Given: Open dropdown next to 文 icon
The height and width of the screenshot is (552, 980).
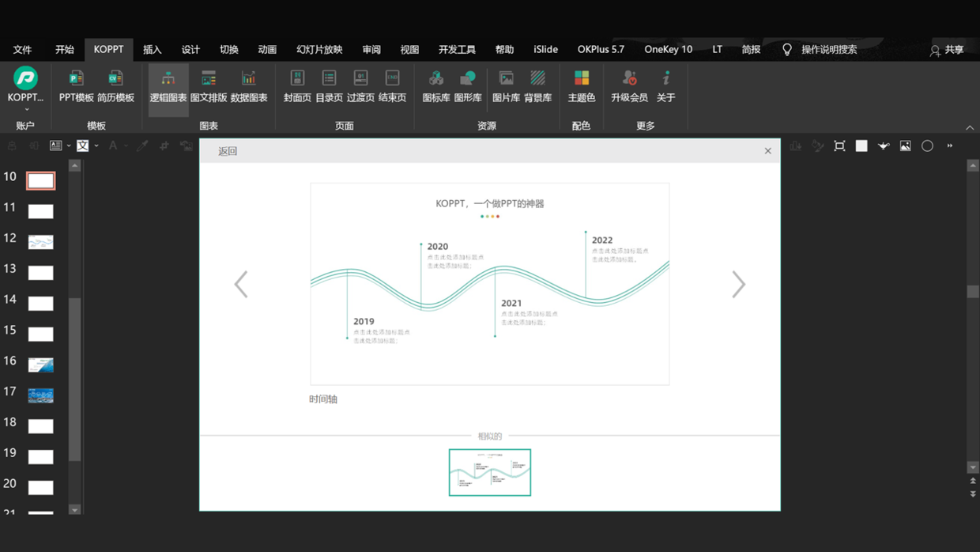Looking at the screenshot, I should point(96,146).
